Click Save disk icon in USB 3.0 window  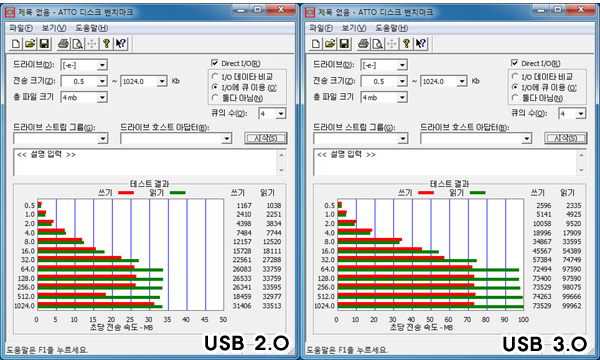tap(344, 44)
